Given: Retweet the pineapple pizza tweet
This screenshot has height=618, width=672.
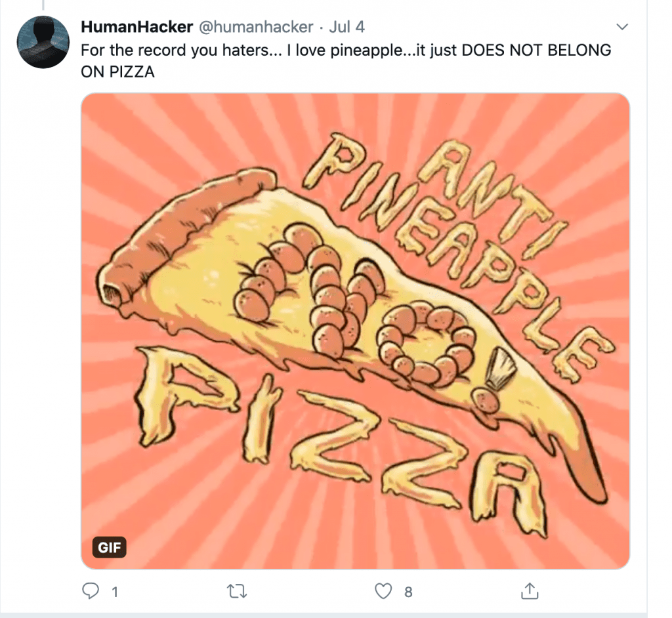Looking at the screenshot, I should click(236, 591).
